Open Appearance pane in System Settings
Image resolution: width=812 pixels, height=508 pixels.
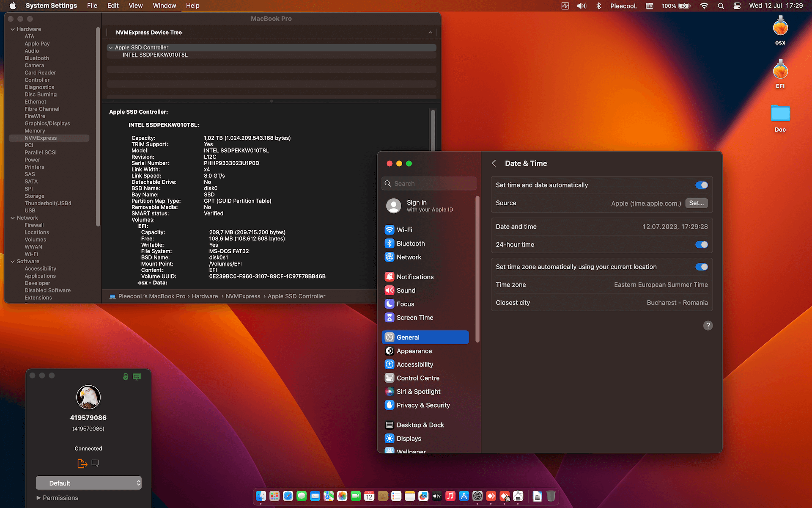click(x=425, y=351)
